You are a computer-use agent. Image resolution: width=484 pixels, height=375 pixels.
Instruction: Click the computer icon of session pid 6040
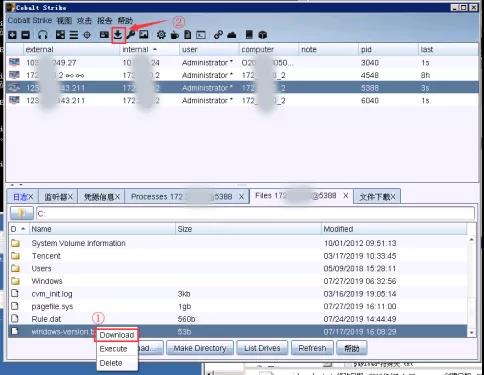tap(14, 100)
